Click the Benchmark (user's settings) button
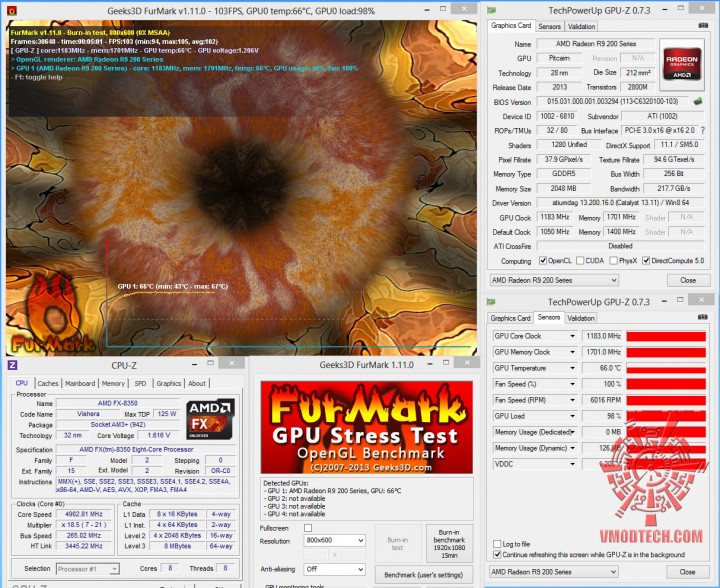This screenshot has width=720, height=588. 423,575
